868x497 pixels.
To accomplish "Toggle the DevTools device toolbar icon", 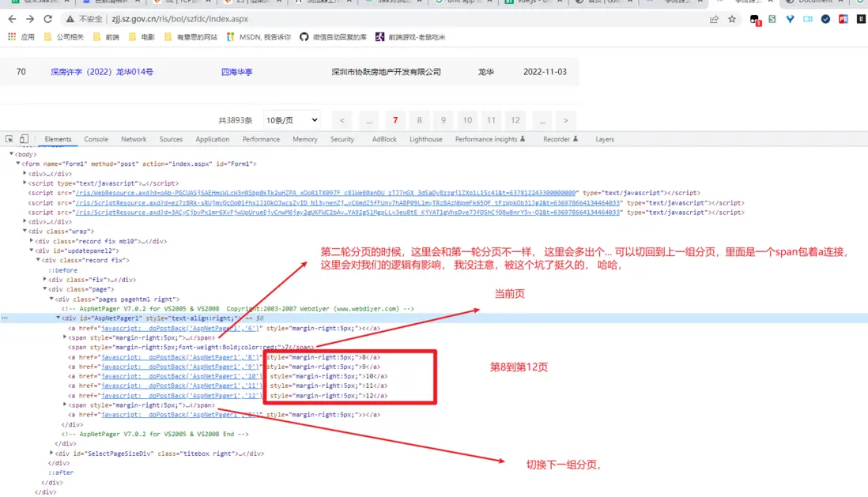I will click(x=24, y=139).
